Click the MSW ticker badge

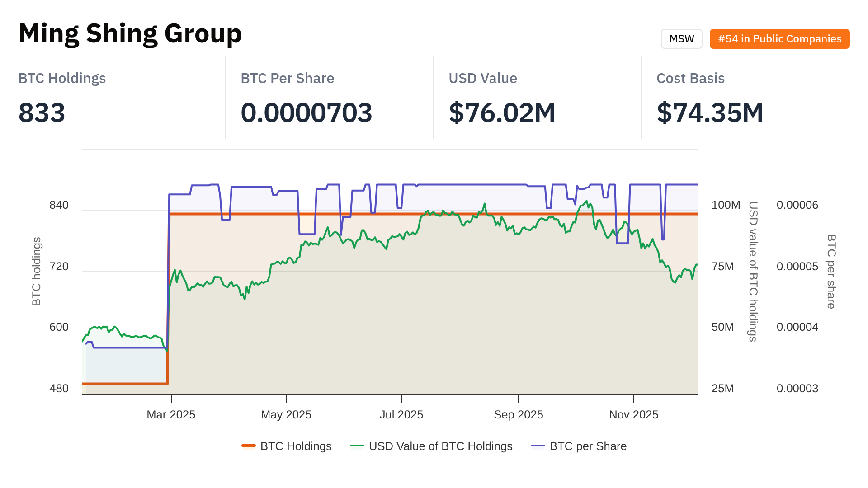pyautogui.click(x=681, y=39)
